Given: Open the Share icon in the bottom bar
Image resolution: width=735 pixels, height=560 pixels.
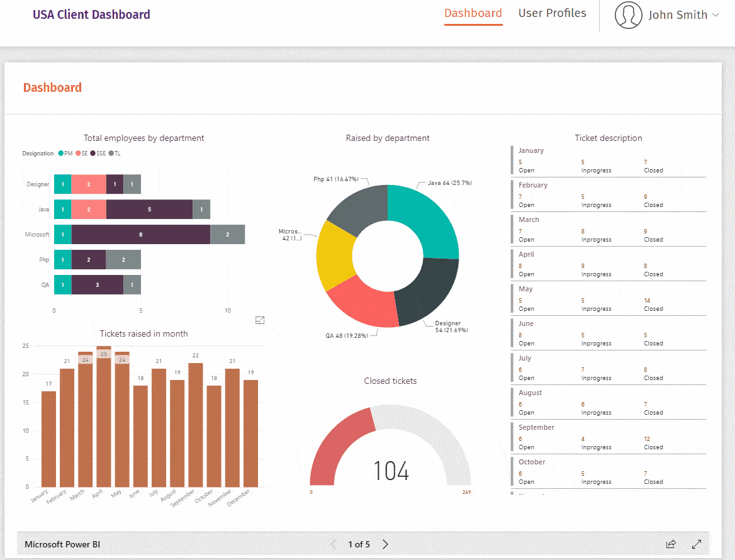Looking at the screenshot, I should [x=671, y=544].
